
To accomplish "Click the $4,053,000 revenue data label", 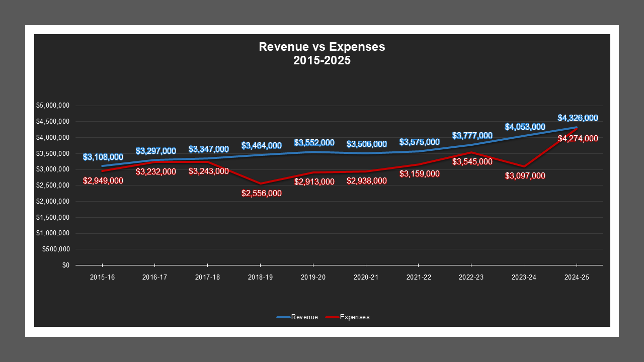I will point(525,127).
